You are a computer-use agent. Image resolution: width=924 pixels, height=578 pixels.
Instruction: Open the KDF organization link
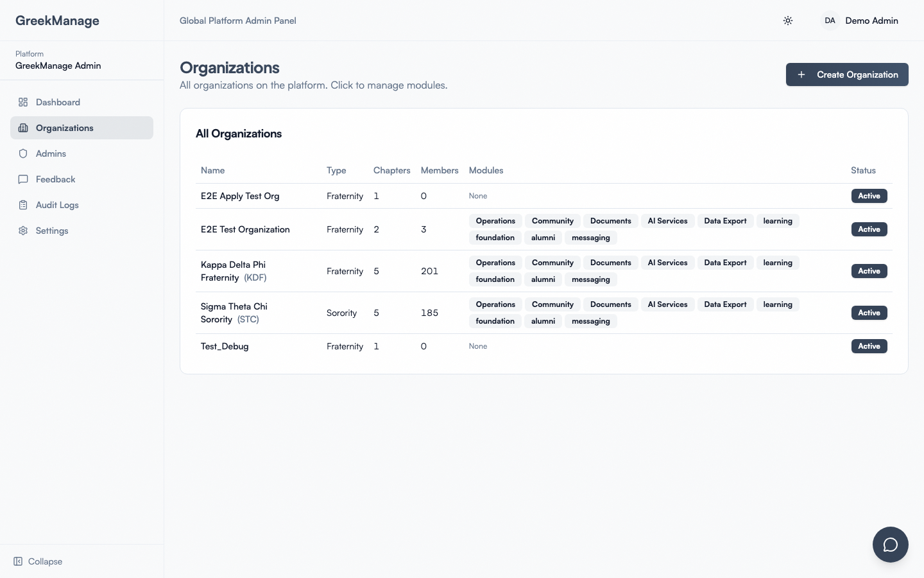click(x=255, y=277)
